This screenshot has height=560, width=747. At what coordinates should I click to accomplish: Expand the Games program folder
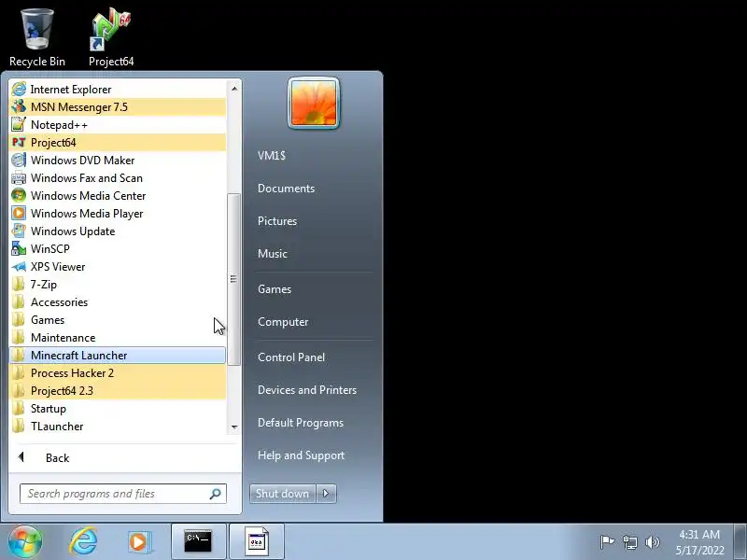[x=118, y=319]
